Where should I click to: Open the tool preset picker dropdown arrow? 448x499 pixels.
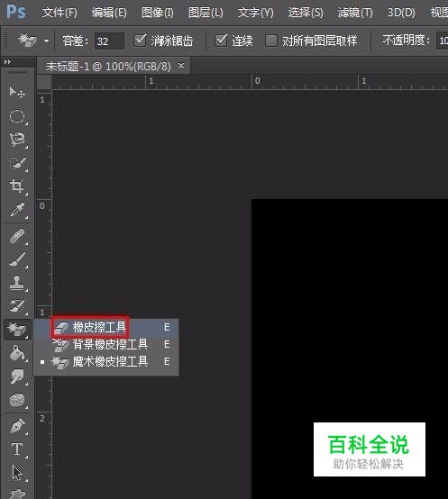47,41
